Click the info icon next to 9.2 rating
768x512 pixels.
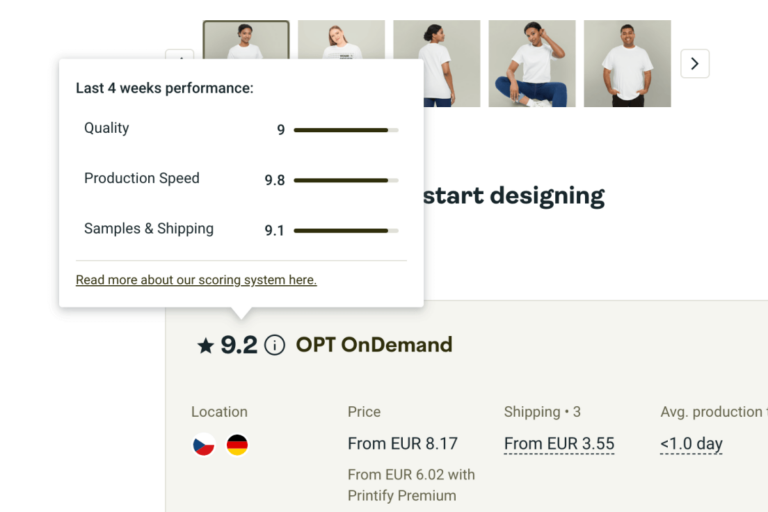tap(275, 345)
